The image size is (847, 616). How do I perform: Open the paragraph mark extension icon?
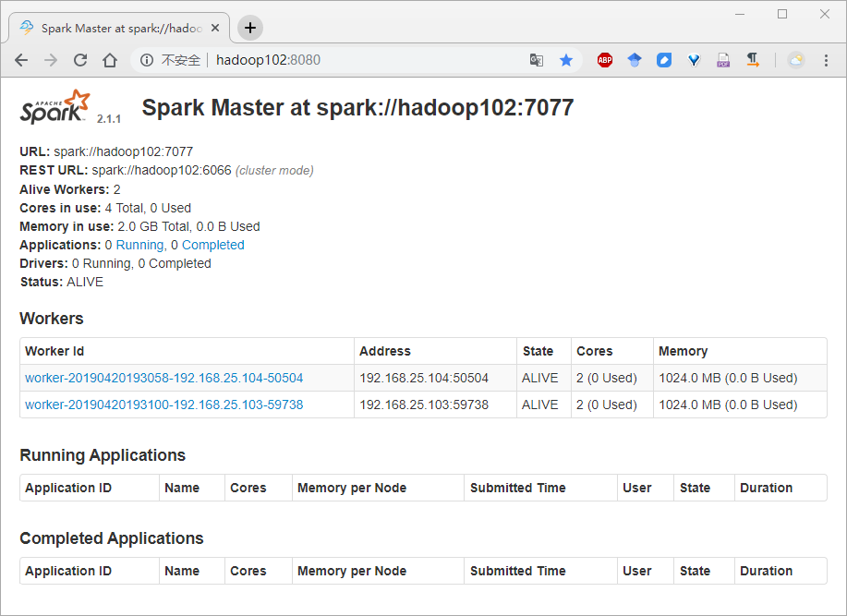click(753, 60)
